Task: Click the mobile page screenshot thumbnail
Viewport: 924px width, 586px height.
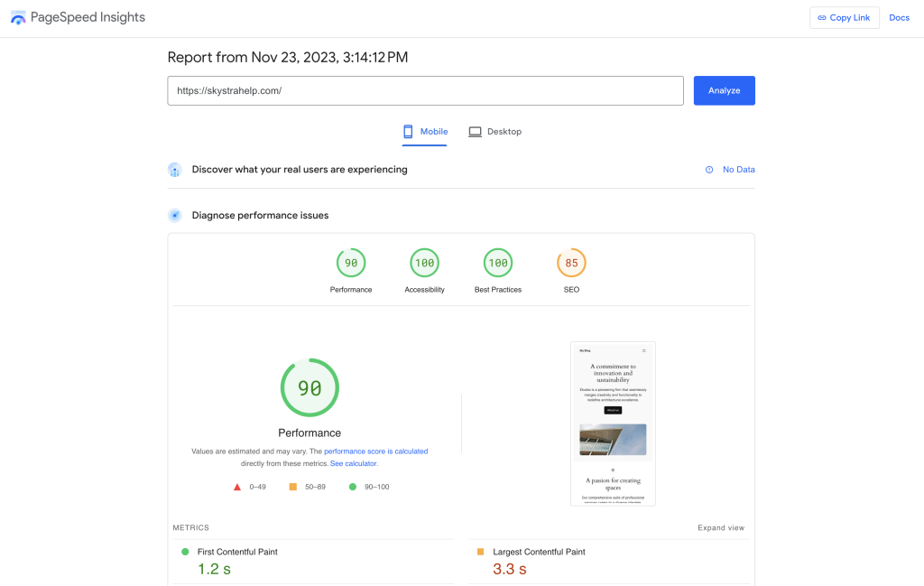Action: click(x=613, y=423)
